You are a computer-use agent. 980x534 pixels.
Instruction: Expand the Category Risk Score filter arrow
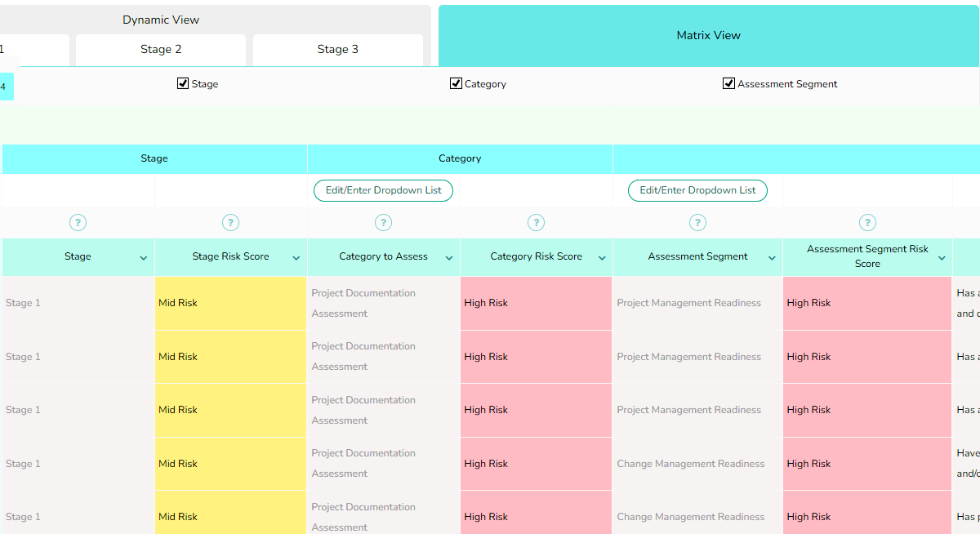[x=602, y=258]
